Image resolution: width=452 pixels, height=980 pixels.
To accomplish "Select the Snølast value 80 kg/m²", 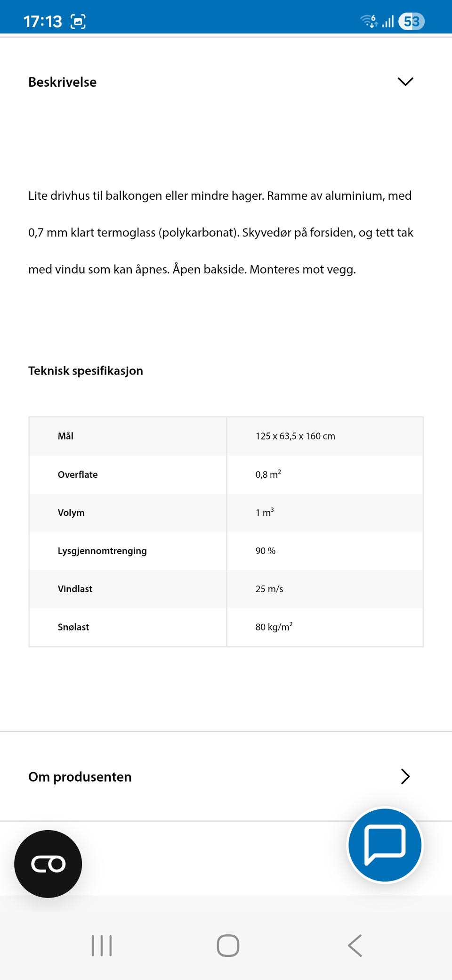I will coord(274,627).
